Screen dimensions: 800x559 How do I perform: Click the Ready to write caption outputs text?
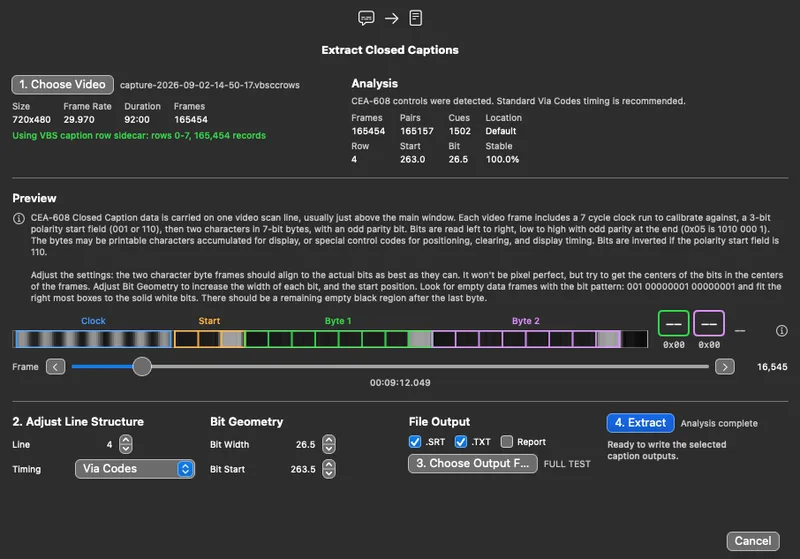666,450
